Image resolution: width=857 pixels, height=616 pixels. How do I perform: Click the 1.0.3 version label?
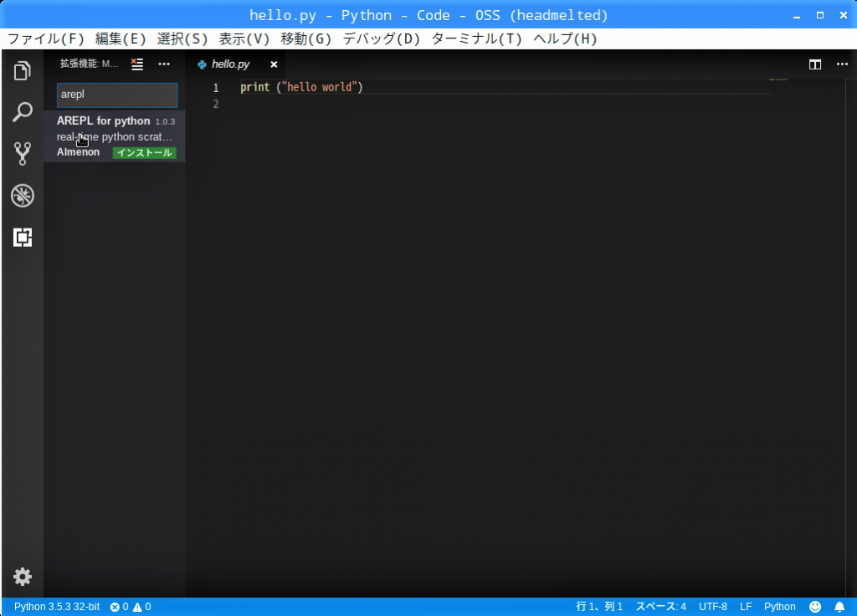coord(165,122)
